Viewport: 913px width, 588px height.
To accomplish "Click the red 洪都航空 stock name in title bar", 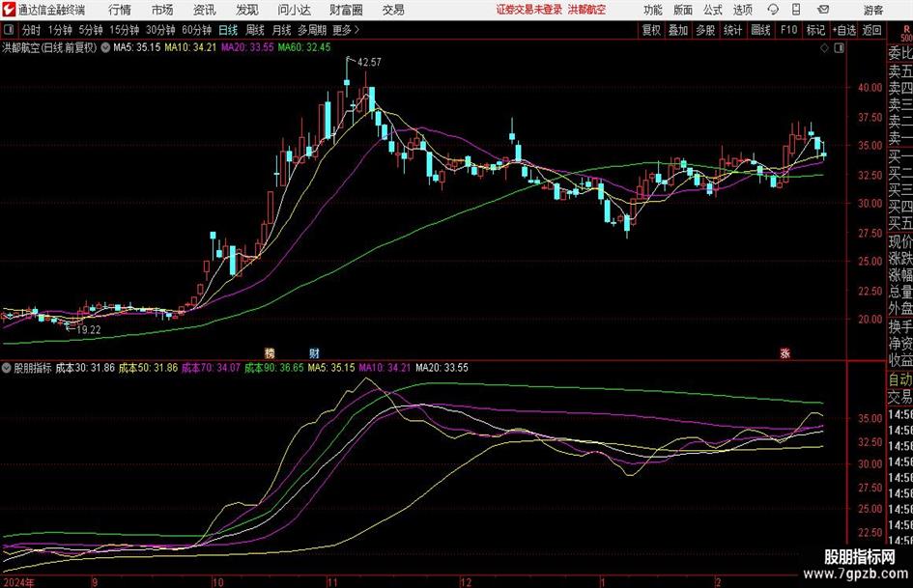I will click(x=587, y=10).
